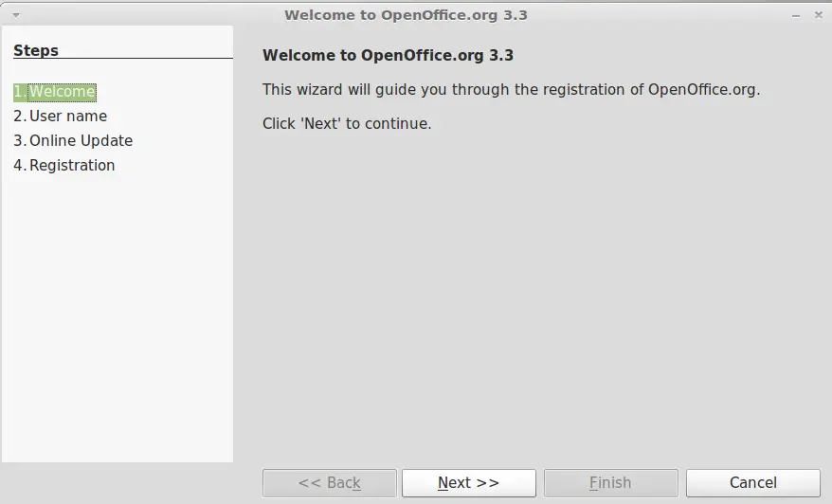
Task: Open the '3. Online Update' step
Action: 73,140
